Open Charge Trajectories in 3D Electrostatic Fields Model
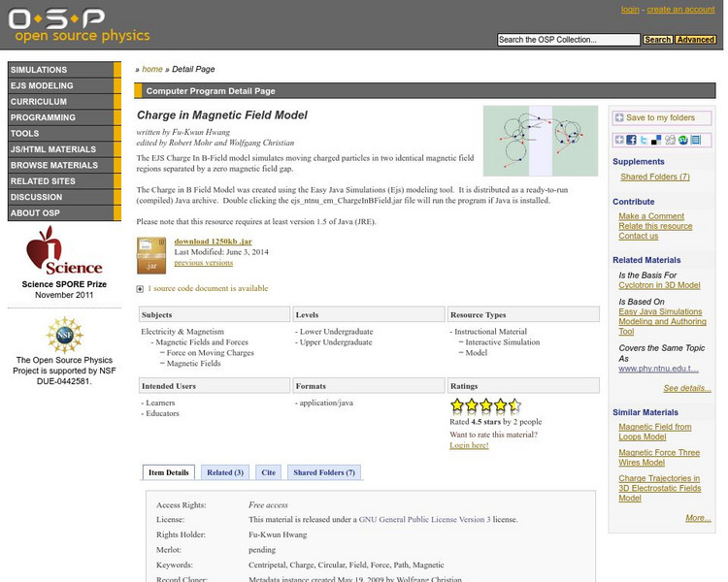The height and width of the screenshot is (582, 728). tap(659, 488)
